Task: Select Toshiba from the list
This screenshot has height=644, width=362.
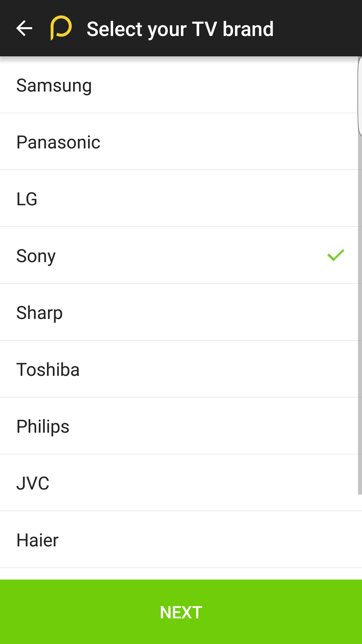Action: [48, 370]
